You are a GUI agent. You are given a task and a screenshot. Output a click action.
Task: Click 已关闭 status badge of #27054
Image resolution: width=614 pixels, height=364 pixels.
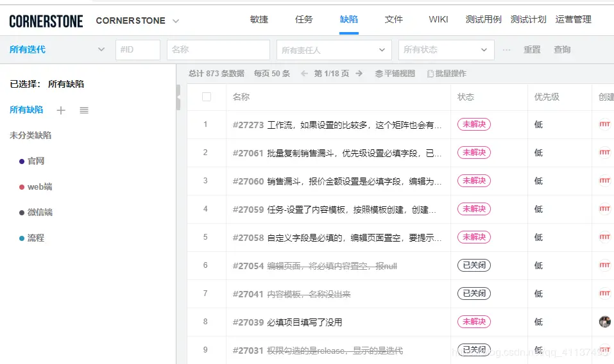[474, 265]
